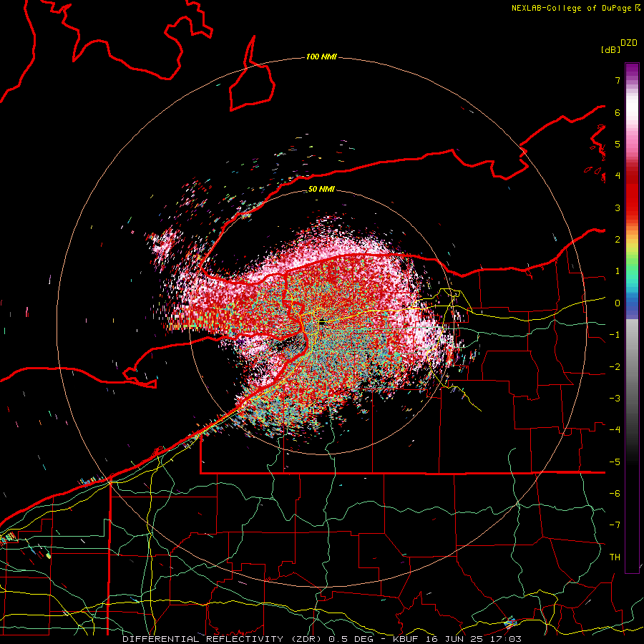Screen dimensions: 644x644
Task: Select the -4 dB scale tick label
Action: (x=615, y=430)
